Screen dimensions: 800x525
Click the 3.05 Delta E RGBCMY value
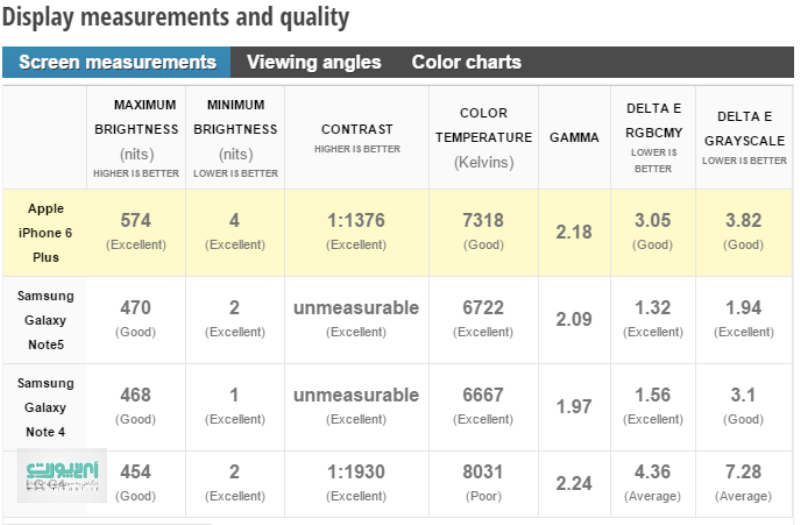coord(653,220)
